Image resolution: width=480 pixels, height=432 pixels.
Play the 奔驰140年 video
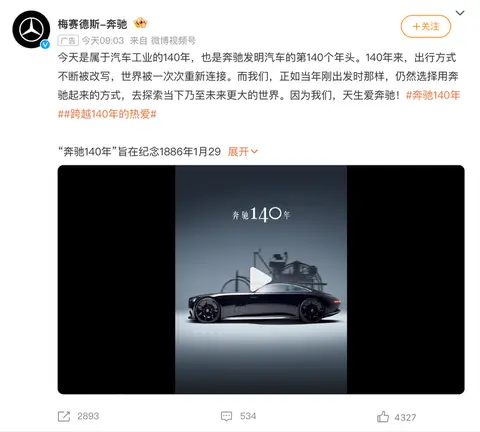[x=261, y=279]
